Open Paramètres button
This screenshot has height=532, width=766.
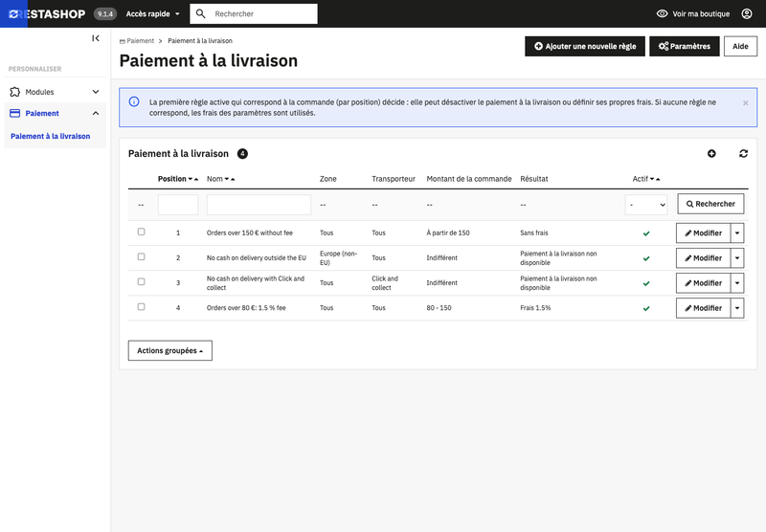coord(684,46)
